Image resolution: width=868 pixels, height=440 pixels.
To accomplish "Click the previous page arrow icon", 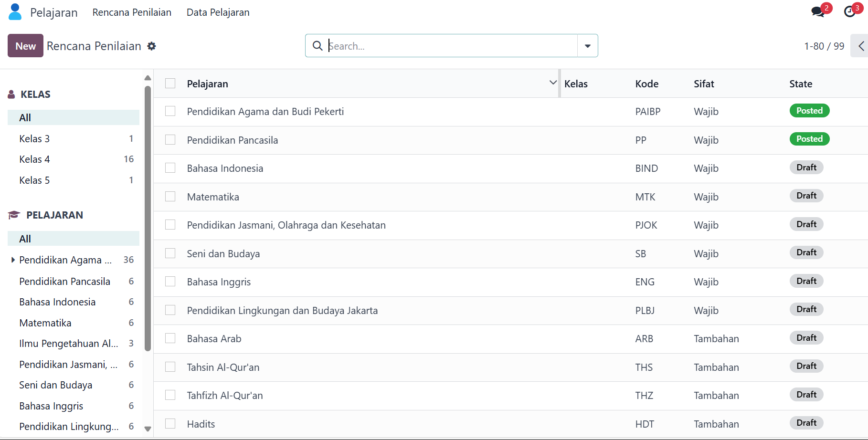I will (x=861, y=46).
